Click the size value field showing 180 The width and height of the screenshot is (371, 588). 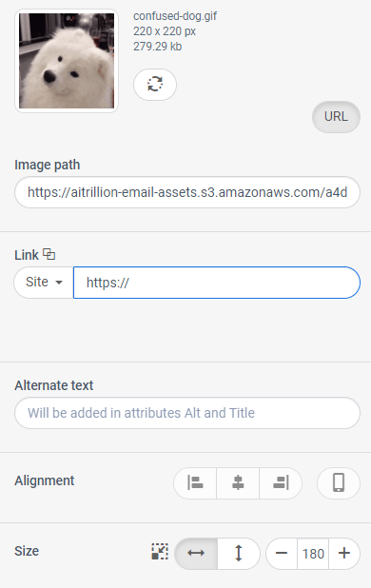click(313, 553)
